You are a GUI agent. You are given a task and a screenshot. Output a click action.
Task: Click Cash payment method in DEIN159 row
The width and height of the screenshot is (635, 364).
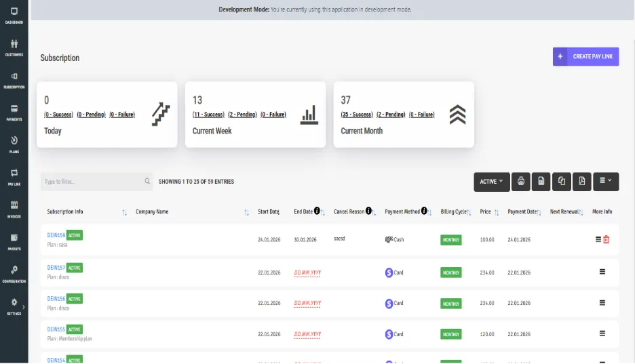click(x=394, y=239)
